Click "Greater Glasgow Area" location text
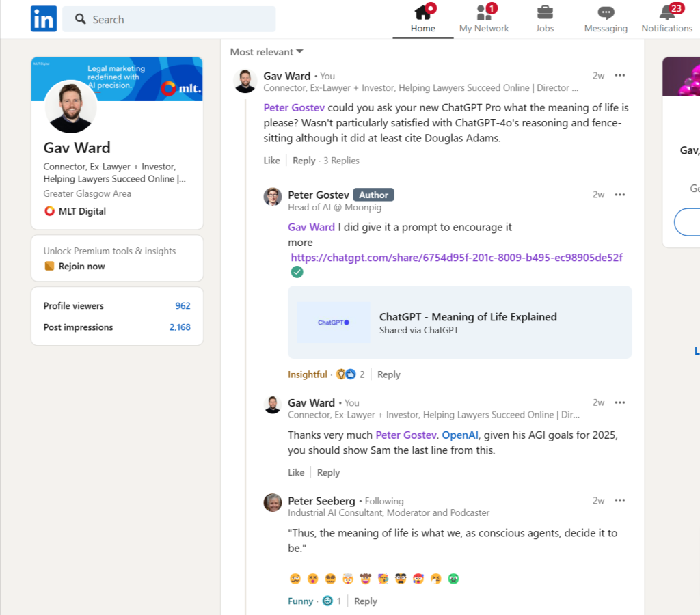 tap(87, 193)
